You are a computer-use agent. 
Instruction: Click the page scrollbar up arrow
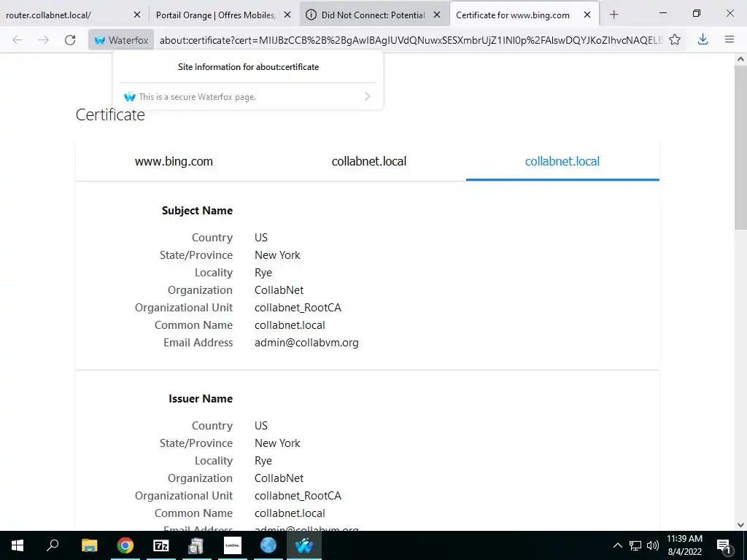[x=740, y=60]
